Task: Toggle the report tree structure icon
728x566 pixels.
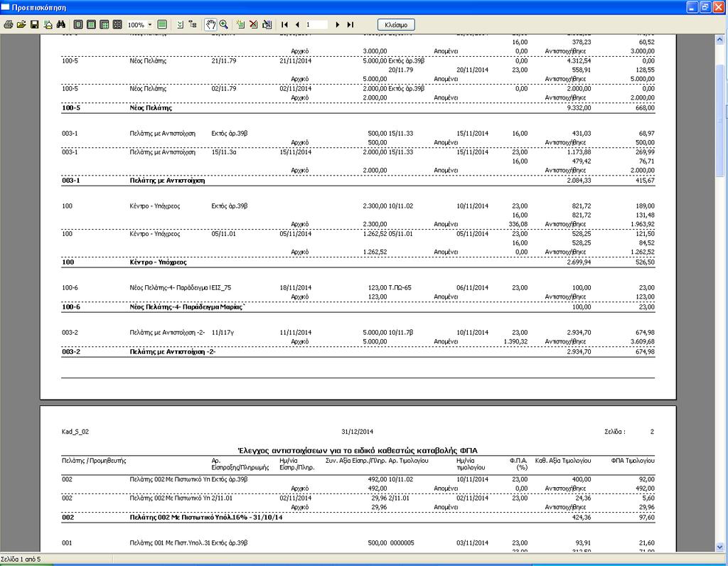Action: coord(193,25)
